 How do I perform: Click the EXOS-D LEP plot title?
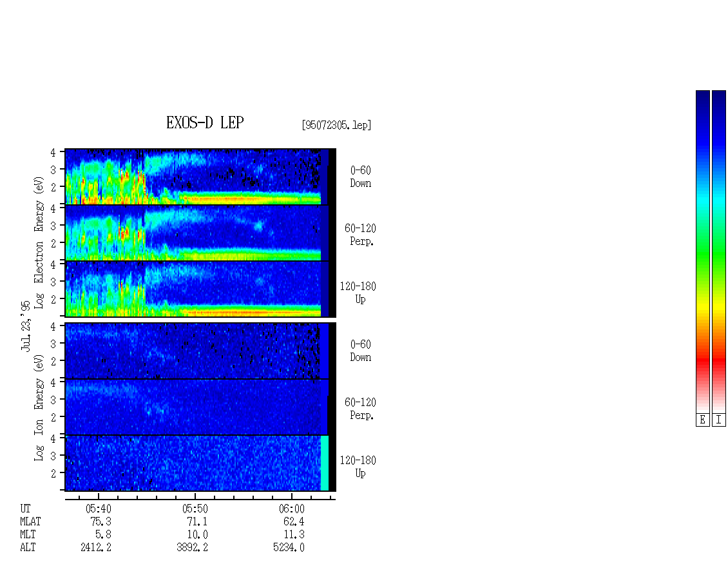click(205, 122)
